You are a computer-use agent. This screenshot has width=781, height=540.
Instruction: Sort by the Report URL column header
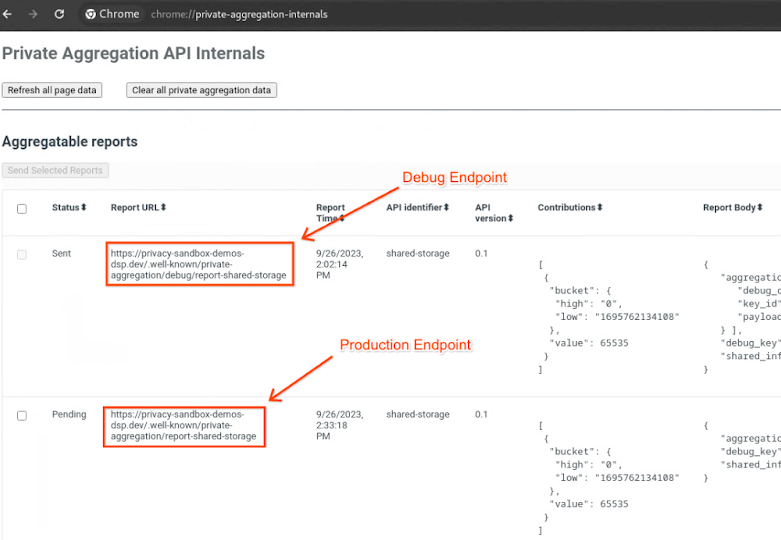coord(138,207)
